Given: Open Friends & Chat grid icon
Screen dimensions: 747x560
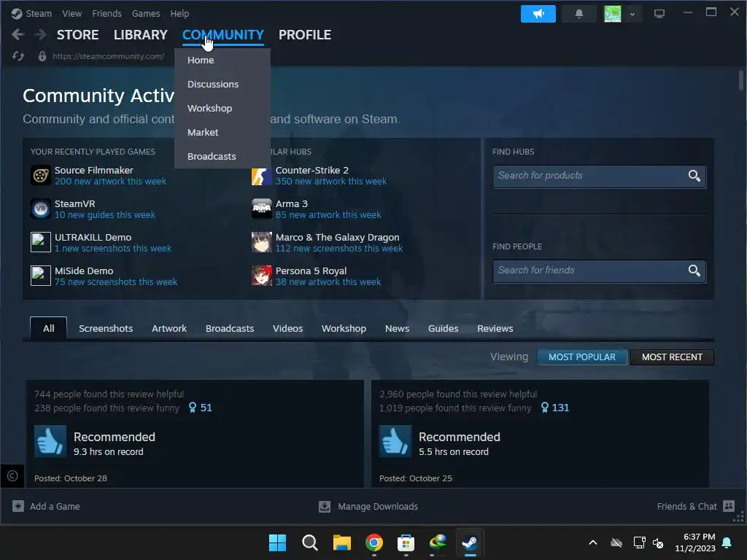Looking at the screenshot, I should click(729, 506).
